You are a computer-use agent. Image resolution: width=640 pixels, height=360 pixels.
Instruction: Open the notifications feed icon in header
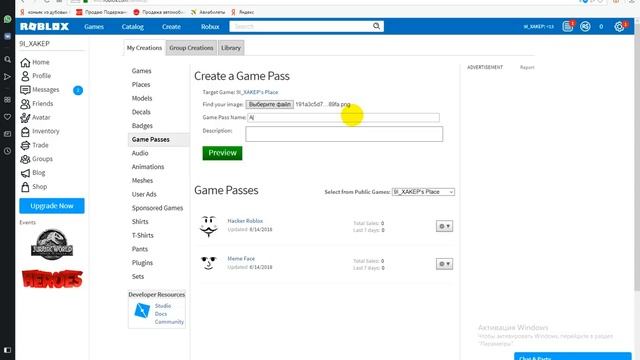point(567,27)
